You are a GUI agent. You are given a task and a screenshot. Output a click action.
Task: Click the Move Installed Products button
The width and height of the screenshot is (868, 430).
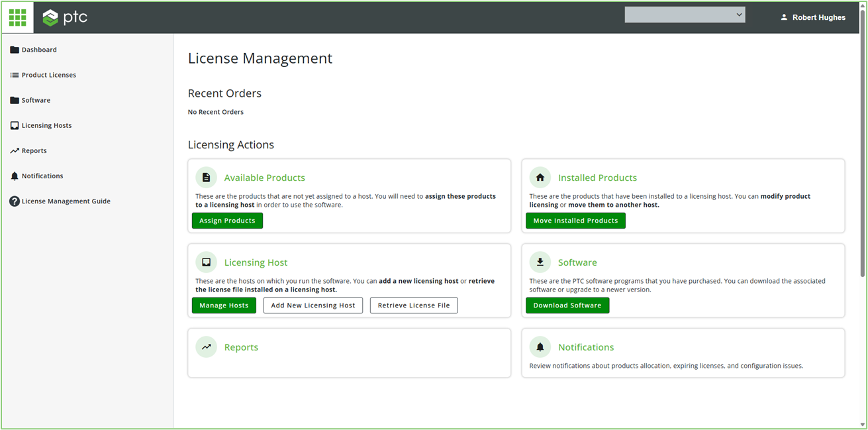coord(575,221)
